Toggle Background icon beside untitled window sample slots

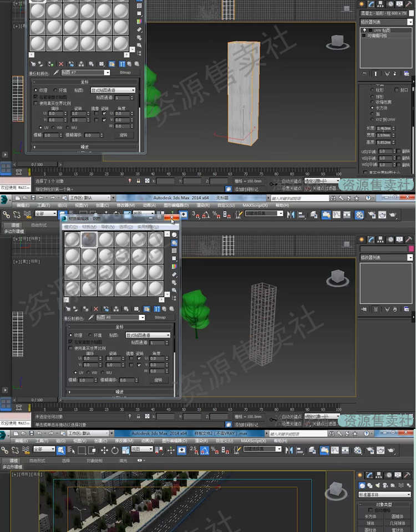pos(174,250)
